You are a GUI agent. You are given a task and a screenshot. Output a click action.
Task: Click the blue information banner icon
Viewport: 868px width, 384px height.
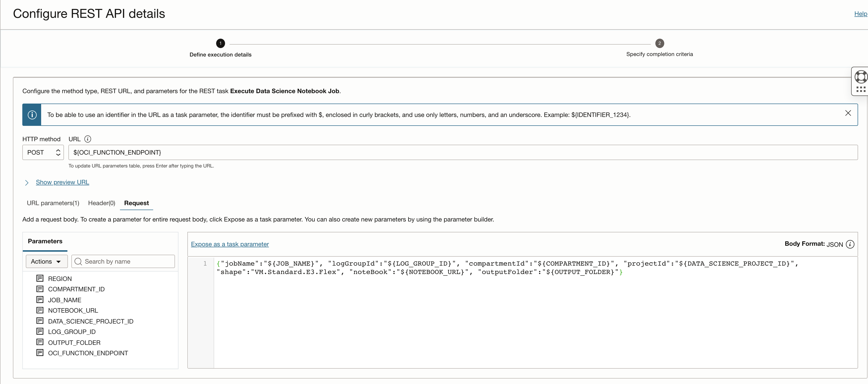coord(32,115)
